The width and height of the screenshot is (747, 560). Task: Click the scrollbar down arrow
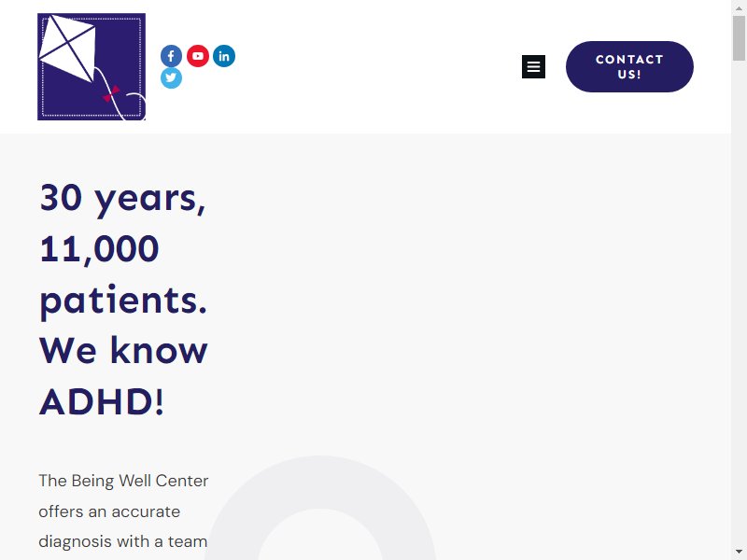(x=739, y=553)
